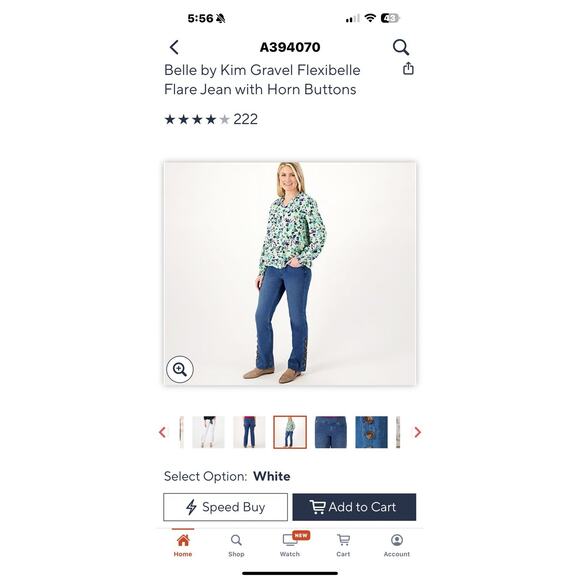
Task: Open the star rating with 222 reviews
Action: pos(211,119)
